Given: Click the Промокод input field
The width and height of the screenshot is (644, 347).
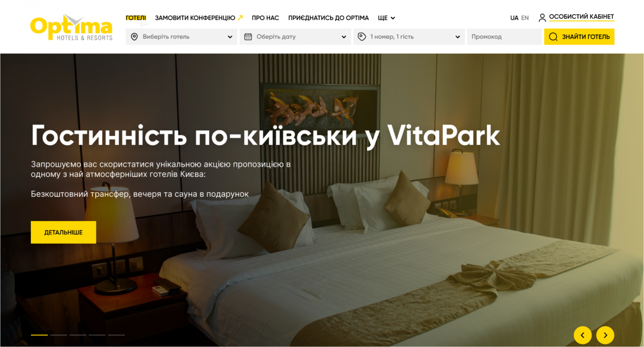Looking at the screenshot, I should [x=504, y=37].
